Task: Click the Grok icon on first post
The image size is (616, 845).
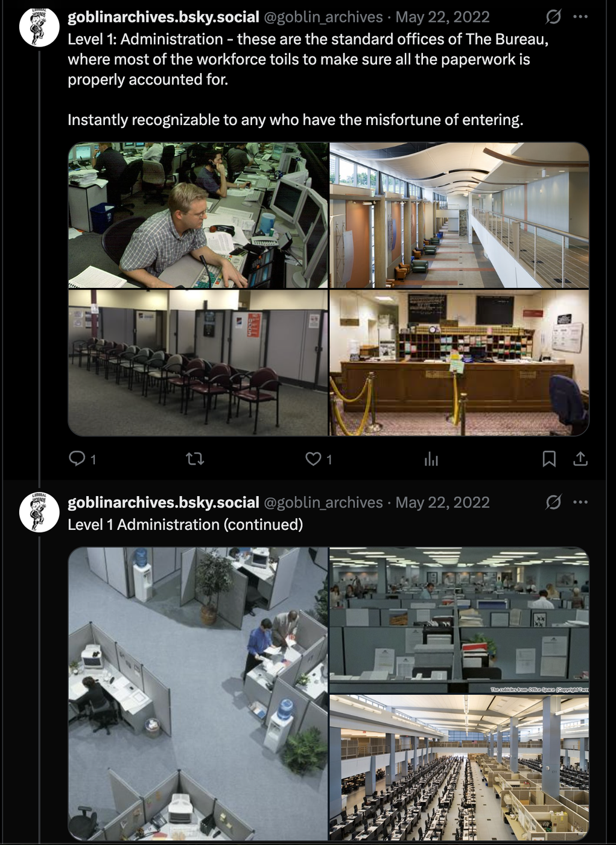Action: pyautogui.click(x=553, y=17)
